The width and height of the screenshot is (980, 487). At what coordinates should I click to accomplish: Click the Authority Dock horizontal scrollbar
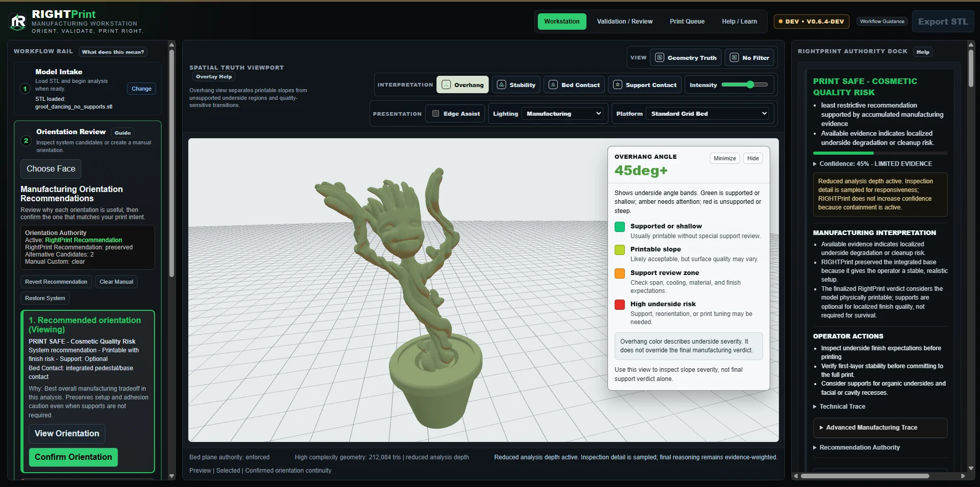coord(865,476)
